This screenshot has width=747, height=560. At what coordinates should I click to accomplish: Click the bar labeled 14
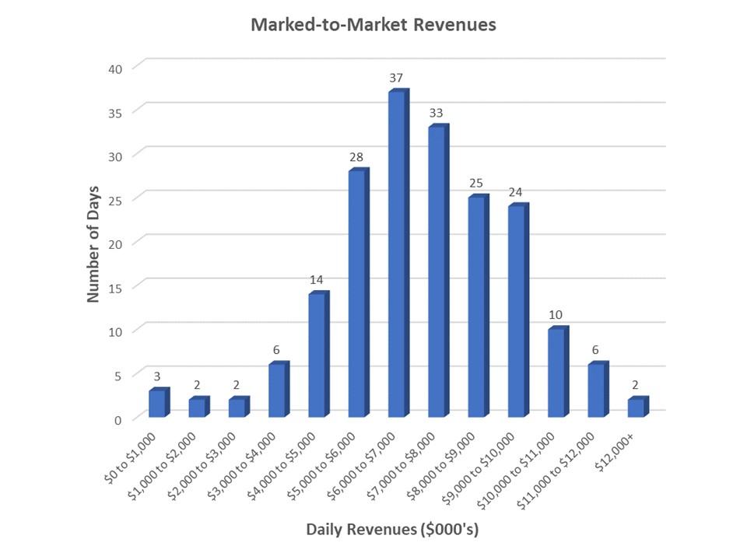coord(317,355)
